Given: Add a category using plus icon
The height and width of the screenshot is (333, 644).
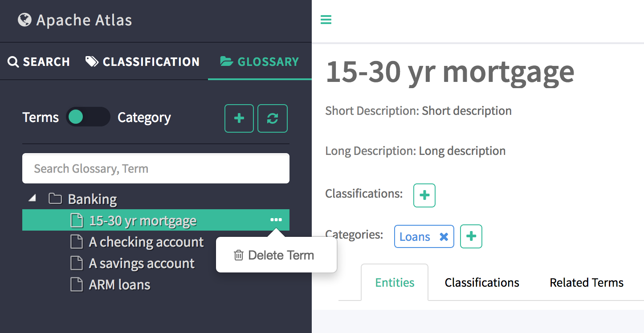Looking at the screenshot, I should (x=471, y=236).
